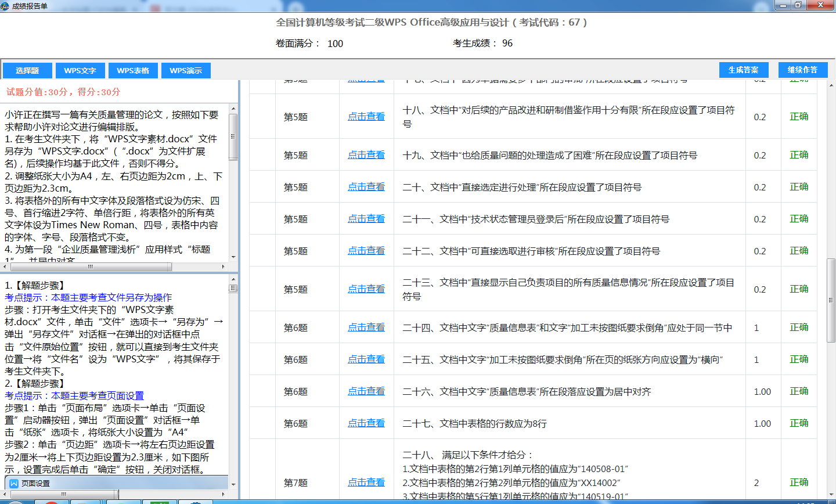
Task: Switch to the WPS表格 tab
Action: (x=133, y=70)
